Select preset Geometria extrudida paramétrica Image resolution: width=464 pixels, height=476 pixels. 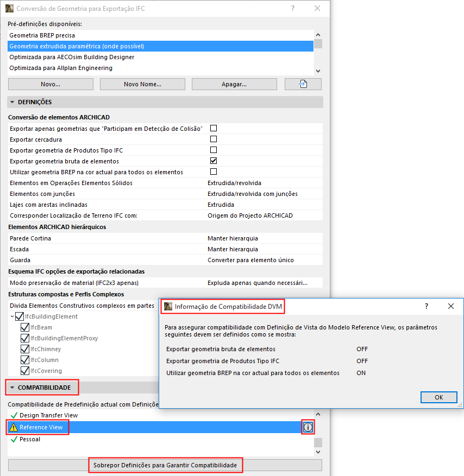click(x=160, y=46)
